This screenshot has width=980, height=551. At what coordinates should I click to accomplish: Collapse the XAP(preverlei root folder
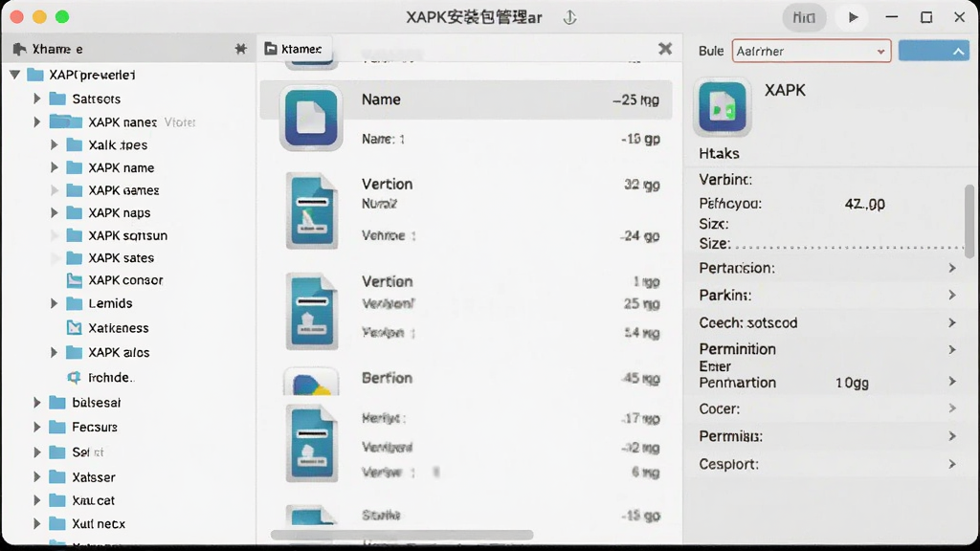(x=15, y=75)
